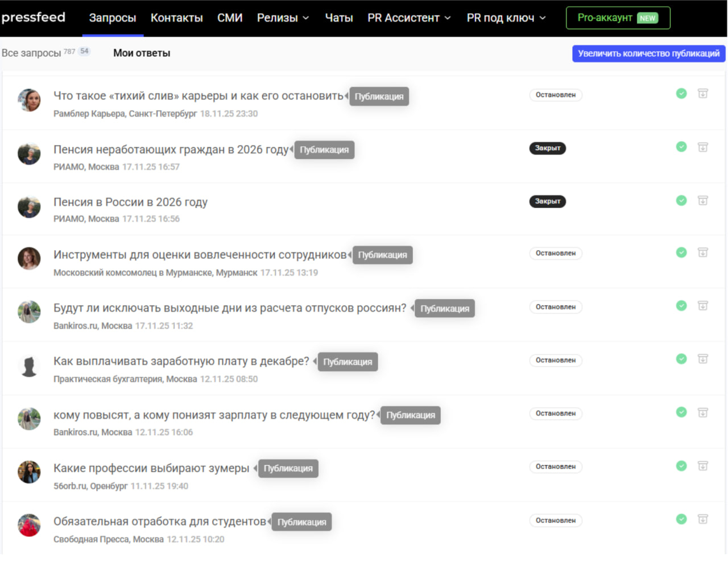The width and height of the screenshot is (728, 563).
Task: Click green check for кому повысят зарплату row
Action: (681, 412)
